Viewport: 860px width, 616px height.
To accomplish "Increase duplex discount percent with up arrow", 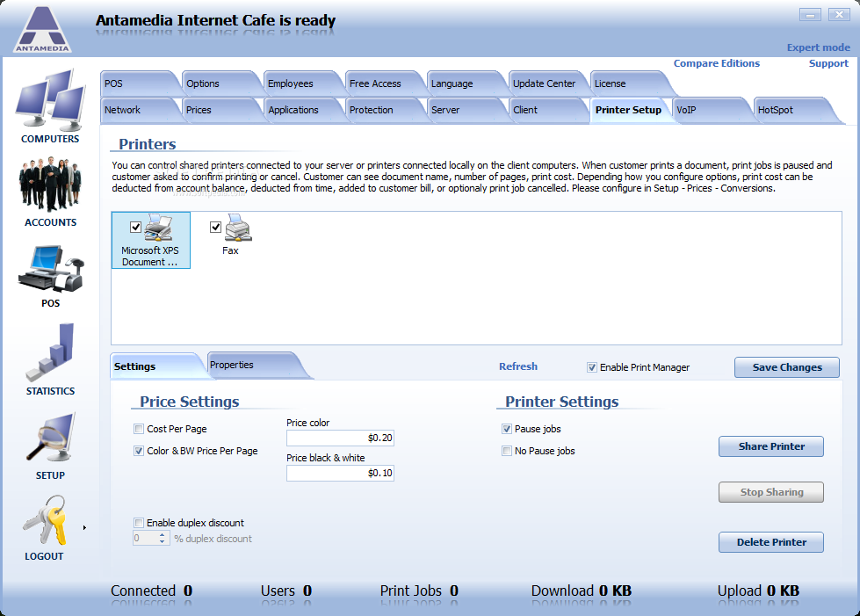I will click(162, 535).
